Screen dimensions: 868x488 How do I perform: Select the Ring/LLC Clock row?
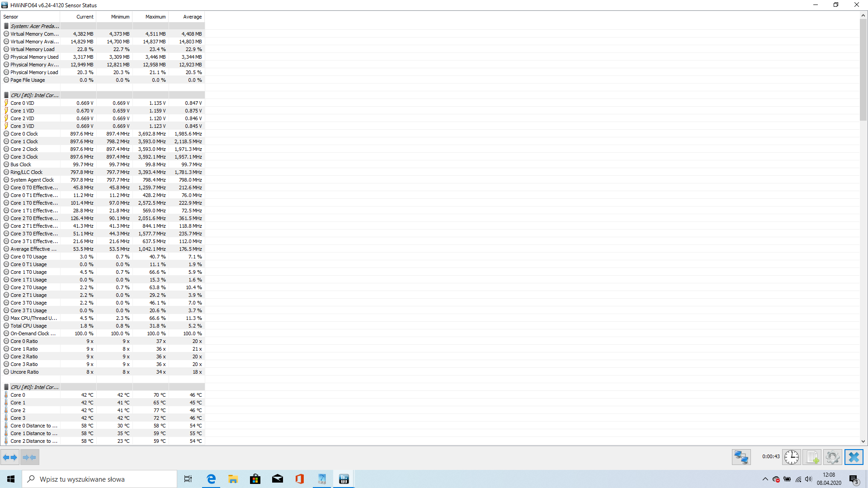click(x=103, y=172)
